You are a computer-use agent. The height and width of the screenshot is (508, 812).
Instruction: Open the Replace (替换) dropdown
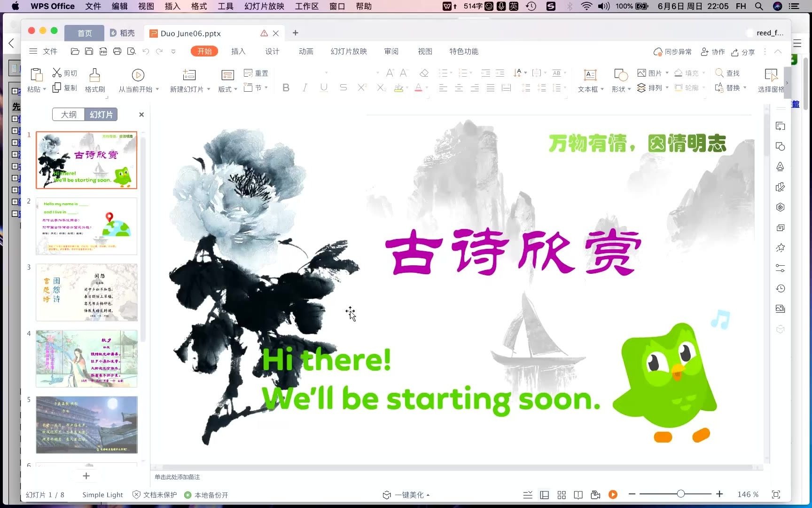click(x=731, y=87)
